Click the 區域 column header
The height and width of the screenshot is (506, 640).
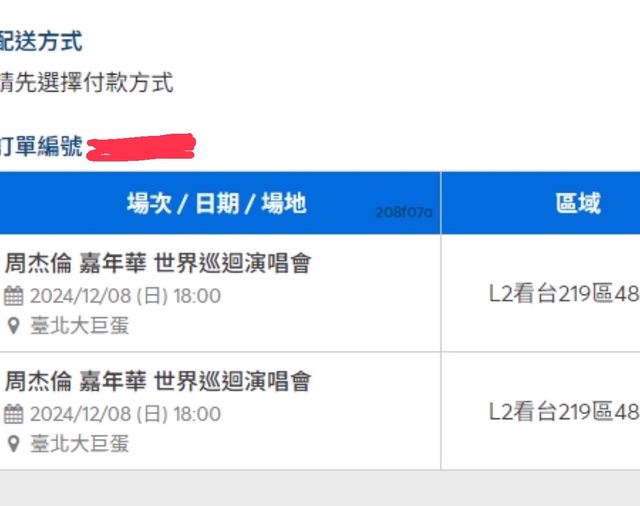click(x=578, y=204)
